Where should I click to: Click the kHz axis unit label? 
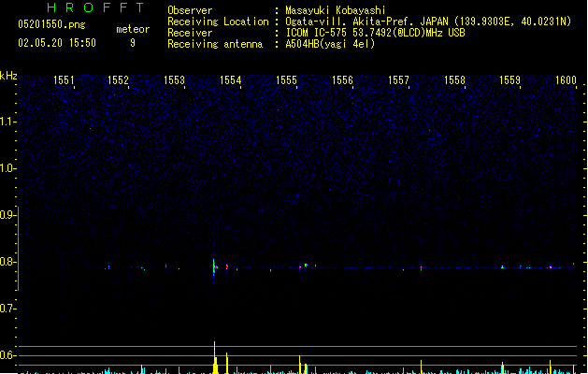[x=8, y=76]
